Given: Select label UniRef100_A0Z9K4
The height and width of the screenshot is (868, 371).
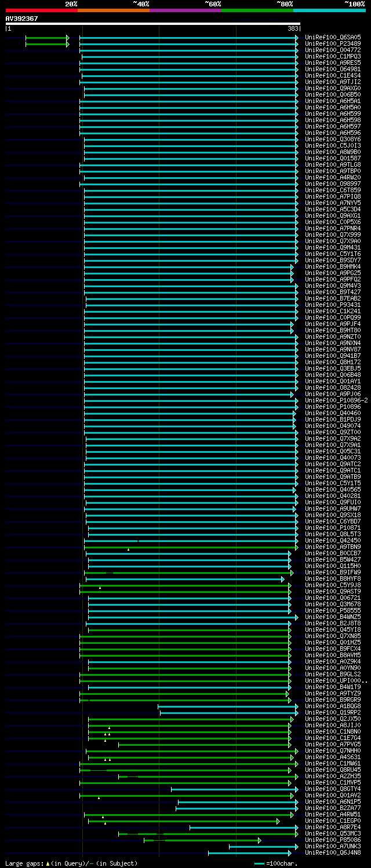Looking at the screenshot, I should click(x=333, y=662).
